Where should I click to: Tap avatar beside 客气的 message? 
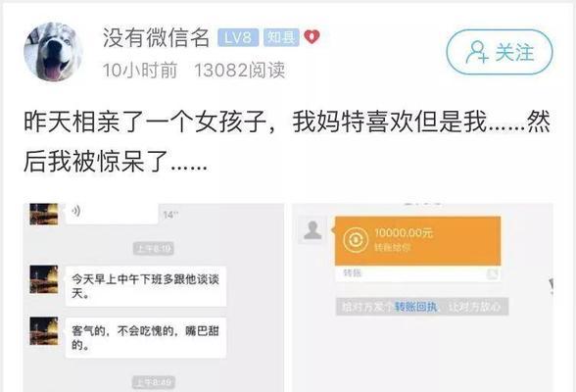click(44, 331)
